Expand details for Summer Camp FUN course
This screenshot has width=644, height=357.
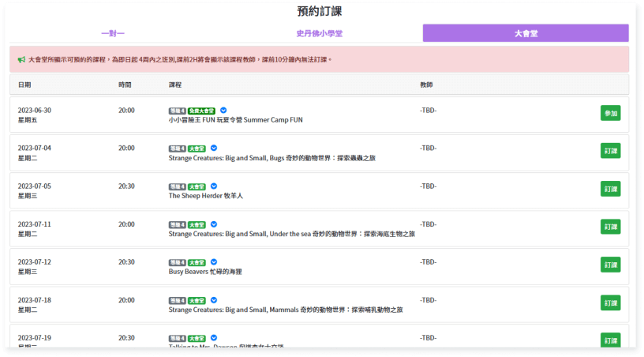[x=223, y=111]
